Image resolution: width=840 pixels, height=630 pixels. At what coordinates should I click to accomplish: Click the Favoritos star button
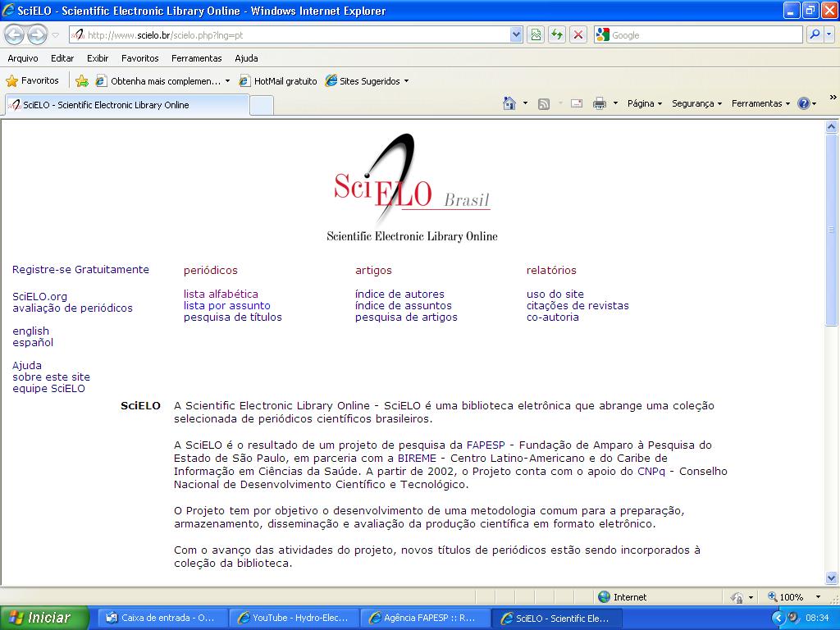point(32,81)
